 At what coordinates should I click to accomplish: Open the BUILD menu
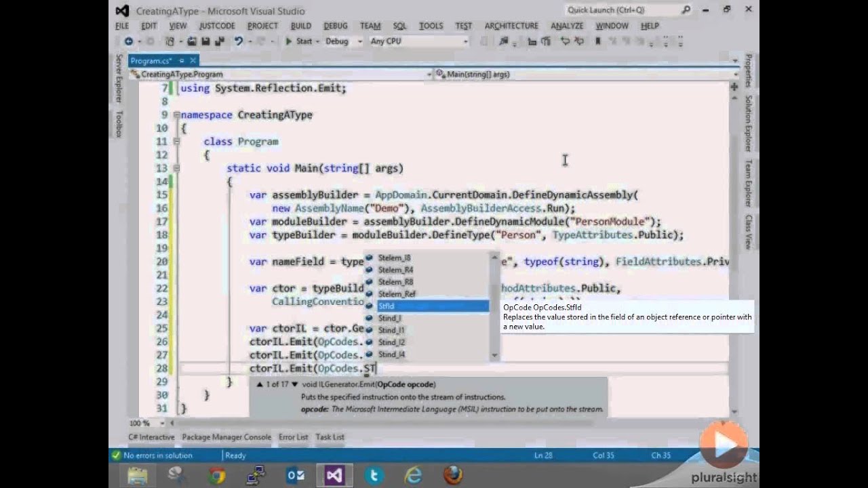[301, 26]
